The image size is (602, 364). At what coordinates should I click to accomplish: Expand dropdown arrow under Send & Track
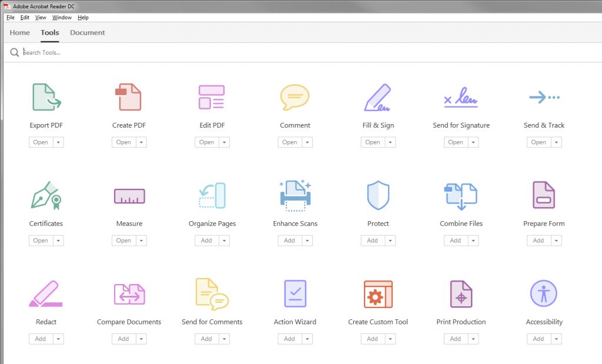[556, 142]
